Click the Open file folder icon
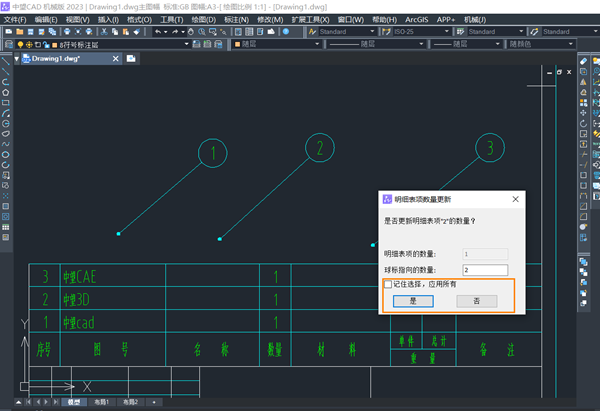600x411 pixels. (x=20, y=32)
